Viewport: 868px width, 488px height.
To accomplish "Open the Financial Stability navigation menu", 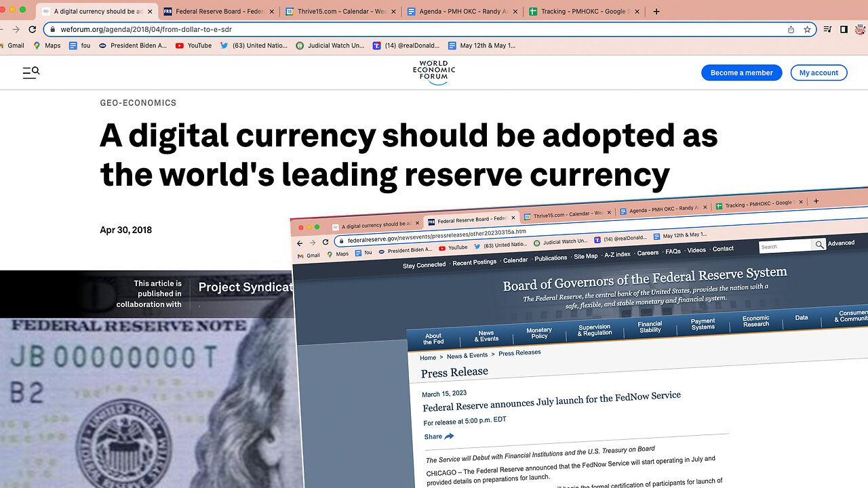I will (650, 327).
